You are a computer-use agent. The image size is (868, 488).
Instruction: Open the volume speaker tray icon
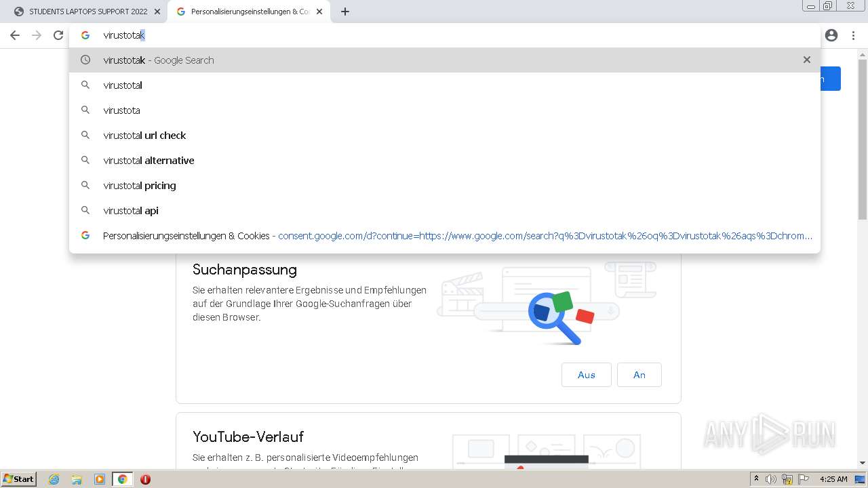tap(771, 479)
